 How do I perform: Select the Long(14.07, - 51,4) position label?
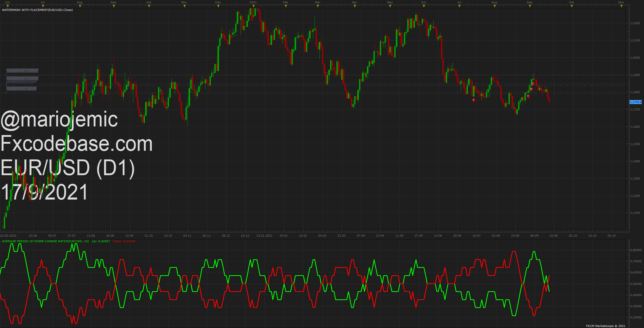click(x=22, y=89)
